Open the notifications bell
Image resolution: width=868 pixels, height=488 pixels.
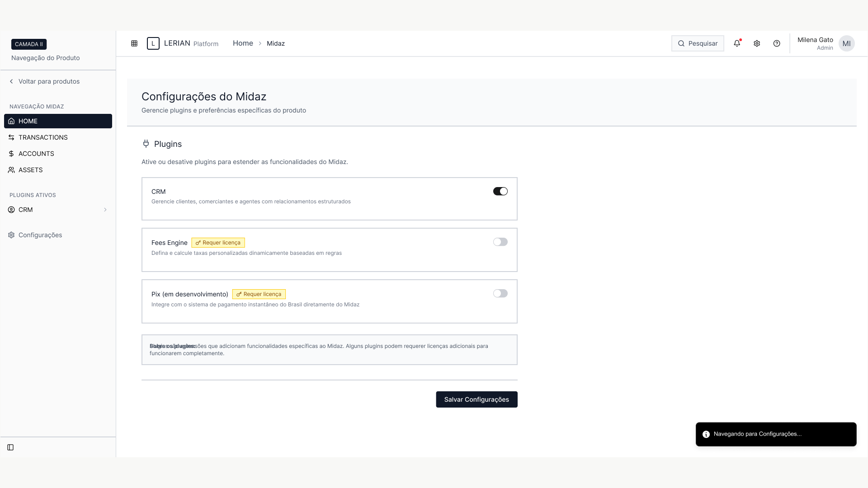737,43
